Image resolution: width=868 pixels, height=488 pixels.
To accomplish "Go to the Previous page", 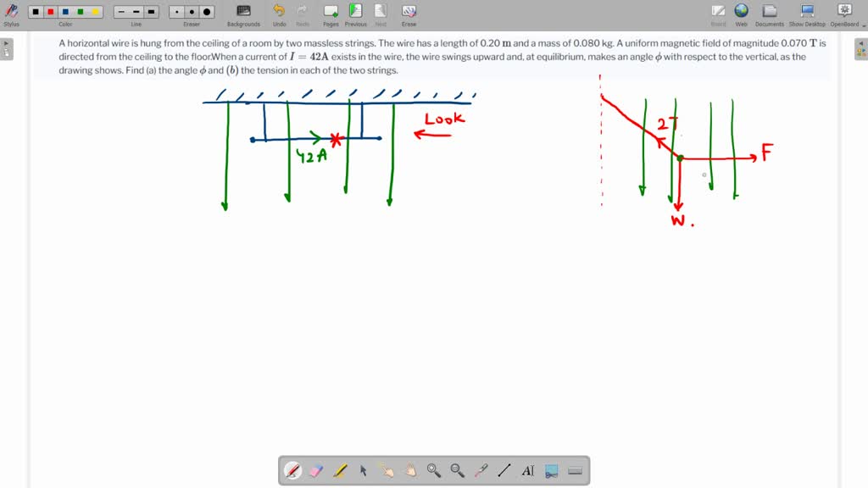I will 355,12.
